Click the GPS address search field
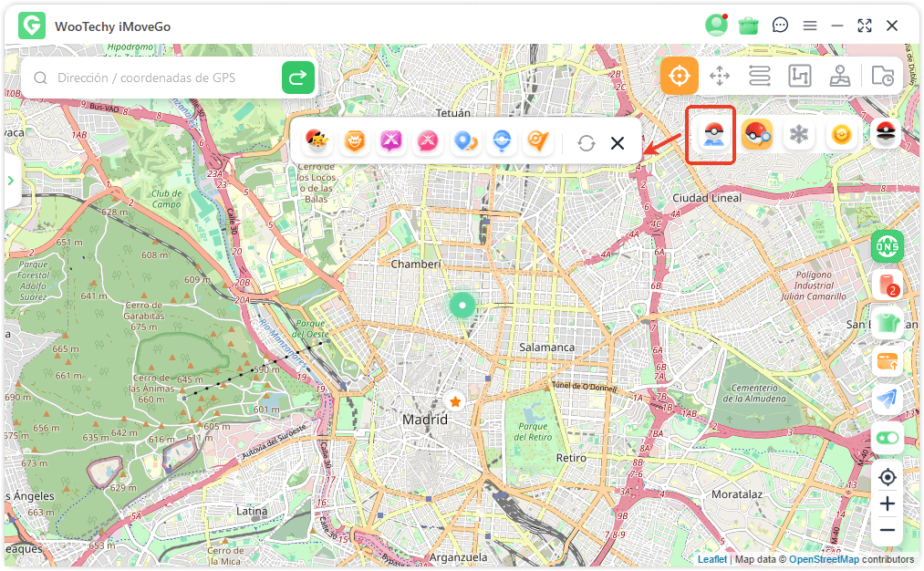 (155, 78)
